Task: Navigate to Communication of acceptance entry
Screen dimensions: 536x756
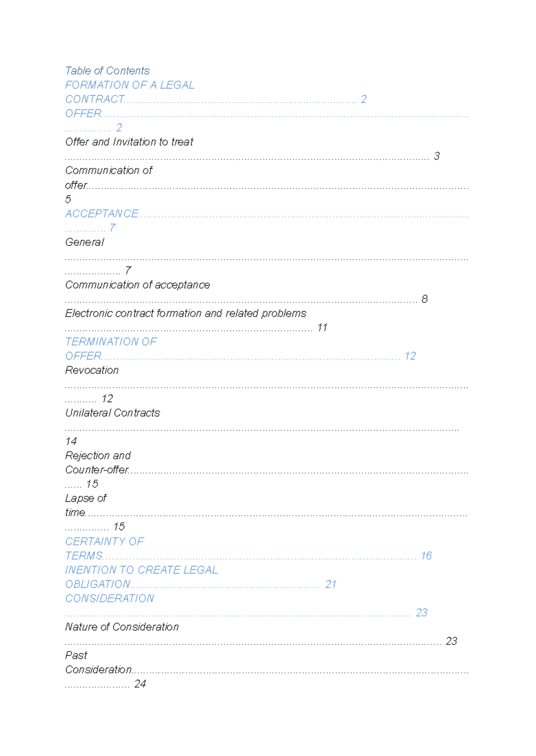Action: click(138, 285)
